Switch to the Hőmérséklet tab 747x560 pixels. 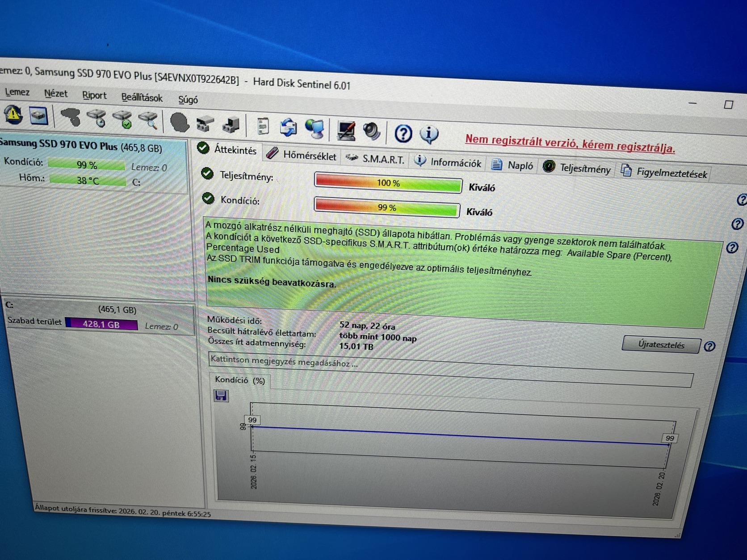pos(301,155)
